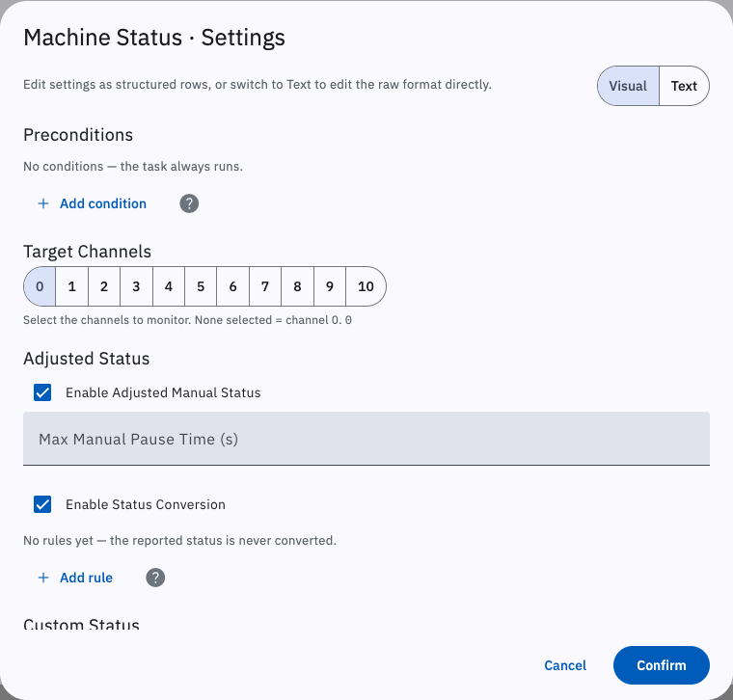Image resolution: width=733 pixels, height=700 pixels.
Task: Click the help icon beside Add rule
Action: [x=155, y=578]
